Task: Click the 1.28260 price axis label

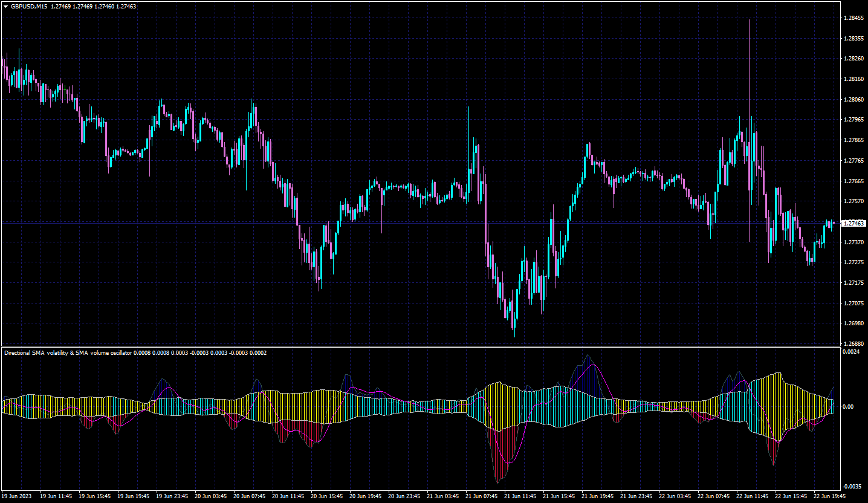Action: click(853, 59)
